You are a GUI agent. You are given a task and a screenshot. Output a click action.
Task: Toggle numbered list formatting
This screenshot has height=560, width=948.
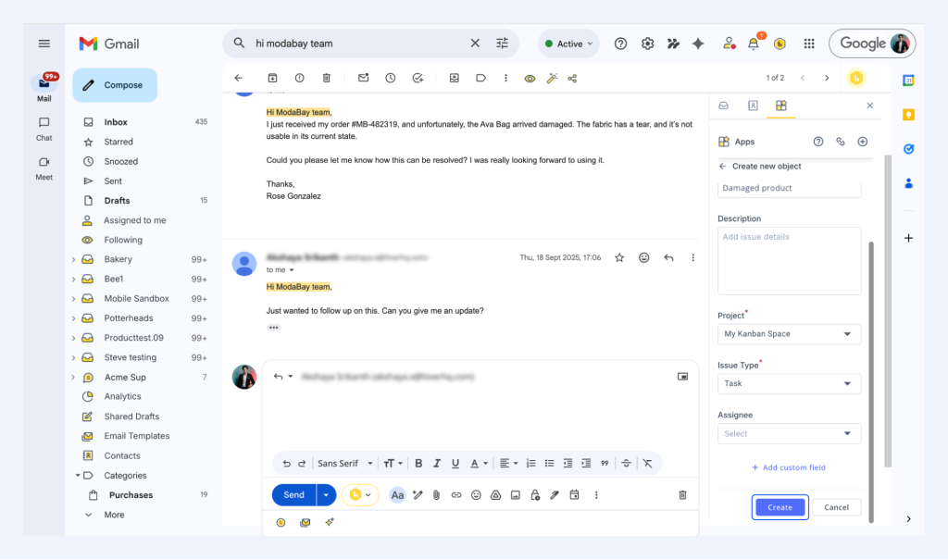click(530, 463)
